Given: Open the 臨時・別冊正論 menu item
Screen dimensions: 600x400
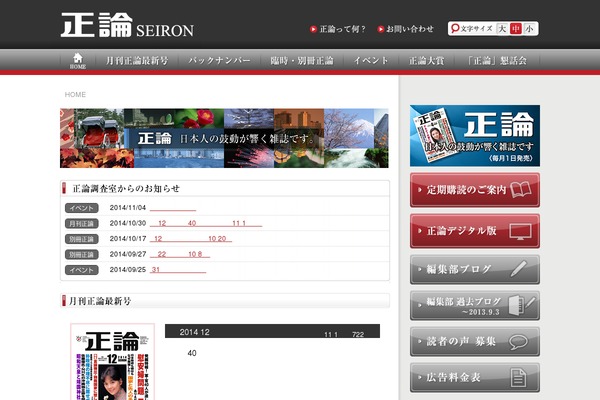Looking at the screenshot, I should [302, 60].
